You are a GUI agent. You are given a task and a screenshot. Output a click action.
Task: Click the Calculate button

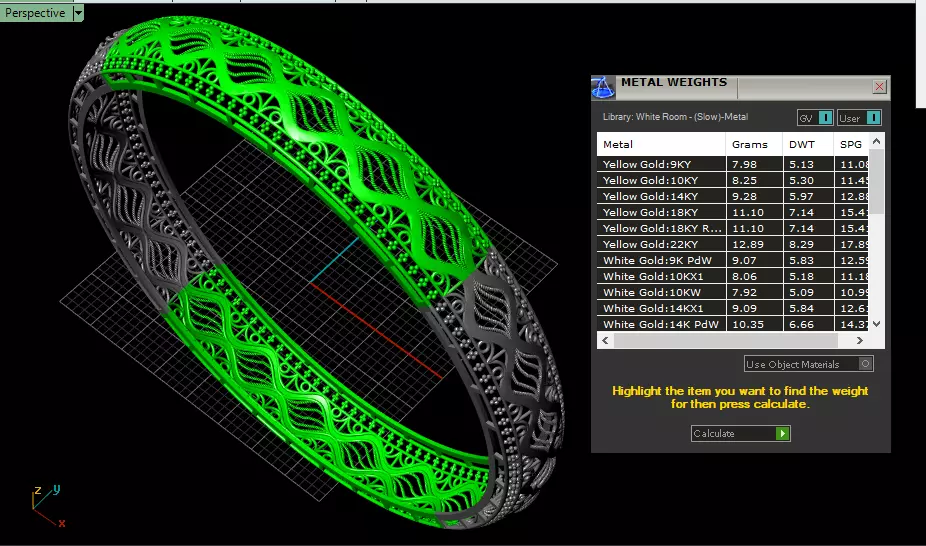[x=741, y=433]
